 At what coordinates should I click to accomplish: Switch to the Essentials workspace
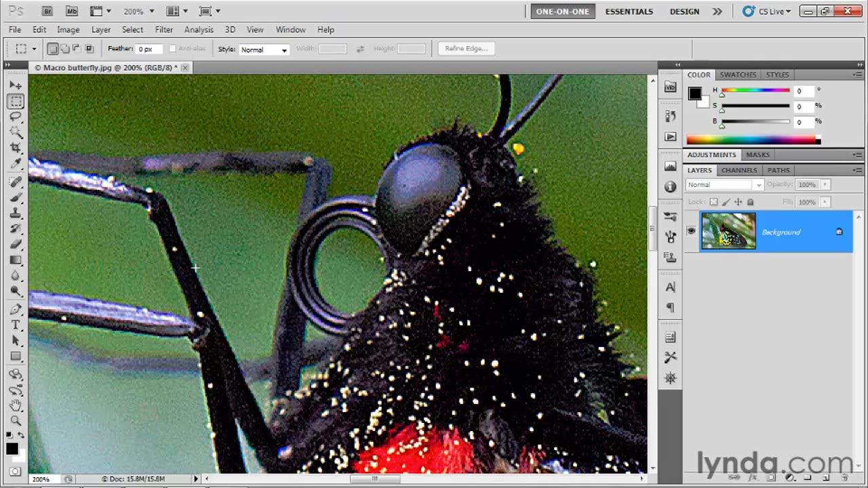tap(629, 12)
